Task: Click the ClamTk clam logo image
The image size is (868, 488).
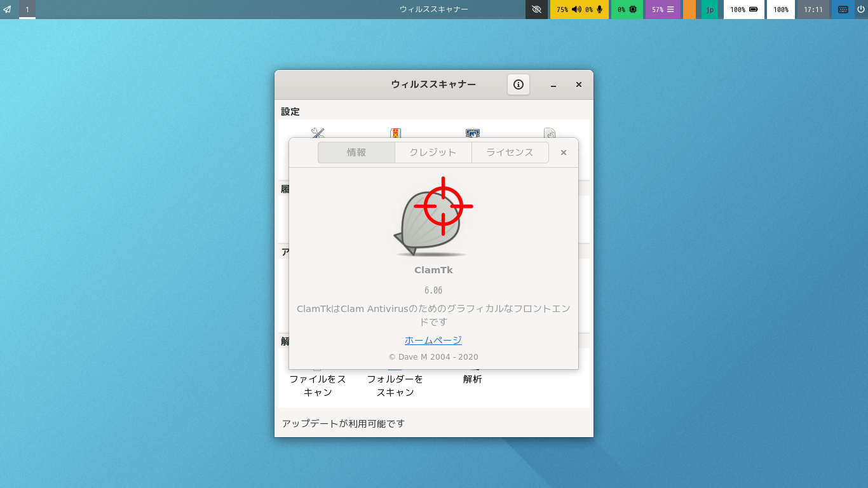Action: click(x=433, y=217)
